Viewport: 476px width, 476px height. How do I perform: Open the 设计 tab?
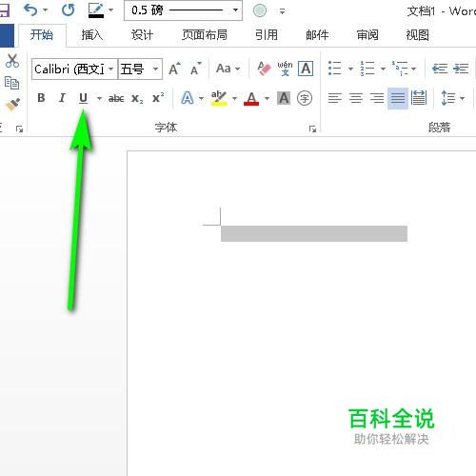click(x=142, y=34)
